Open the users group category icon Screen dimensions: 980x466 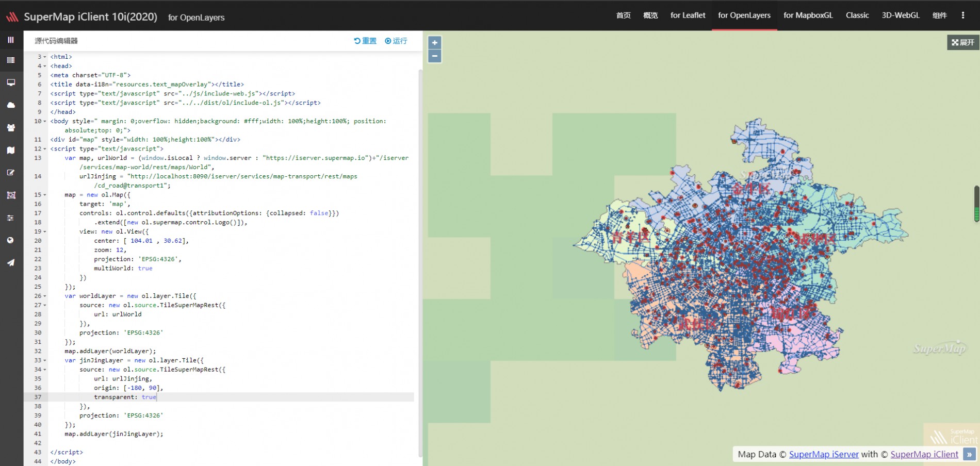(x=11, y=127)
